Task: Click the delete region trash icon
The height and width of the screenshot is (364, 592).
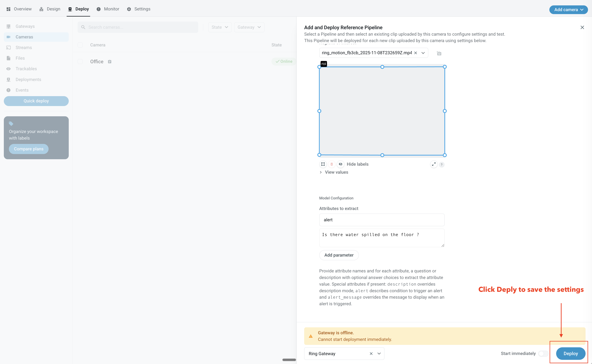Action: click(x=331, y=164)
